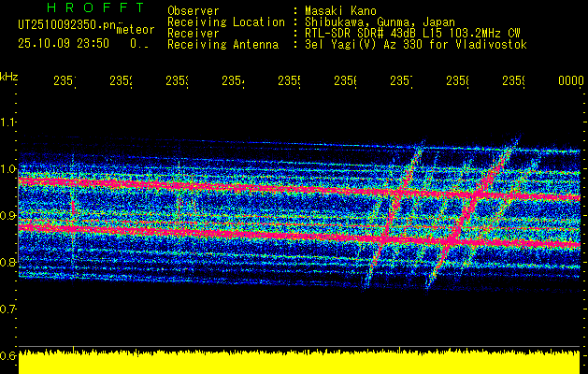The height and width of the screenshot is (374, 588).
Task: Click the 2356 time axis marker
Action: [x=346, y=81]
